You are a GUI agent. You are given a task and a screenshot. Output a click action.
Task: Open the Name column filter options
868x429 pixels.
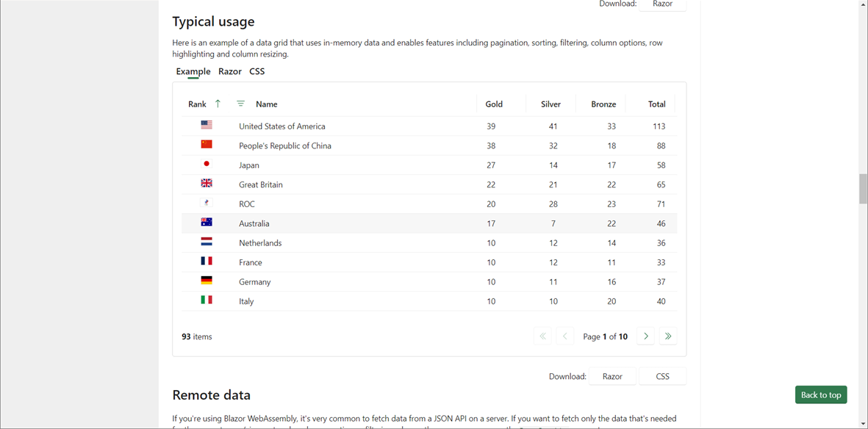pos(240,104)
